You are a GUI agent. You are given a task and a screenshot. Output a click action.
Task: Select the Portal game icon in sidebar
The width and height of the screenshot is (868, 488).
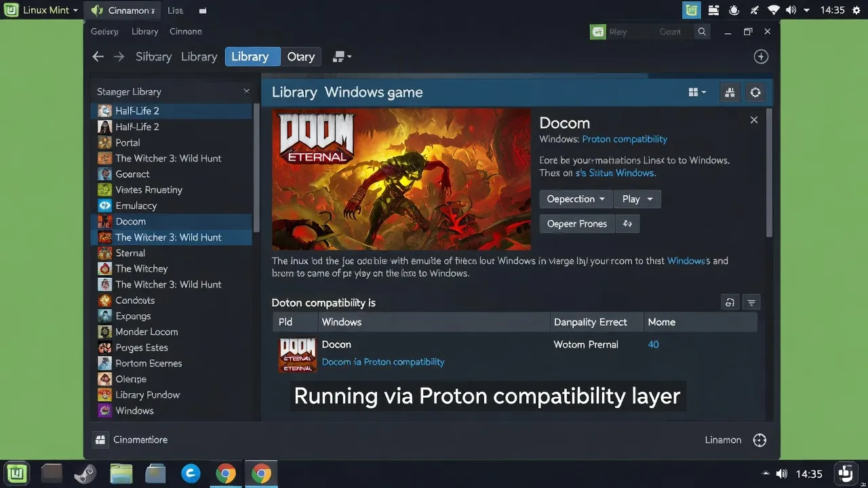pos(104,142)
